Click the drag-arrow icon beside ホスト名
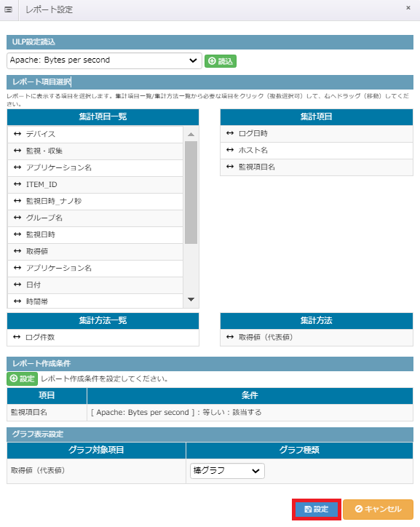420x527 pixels. (x=230, y=150)
